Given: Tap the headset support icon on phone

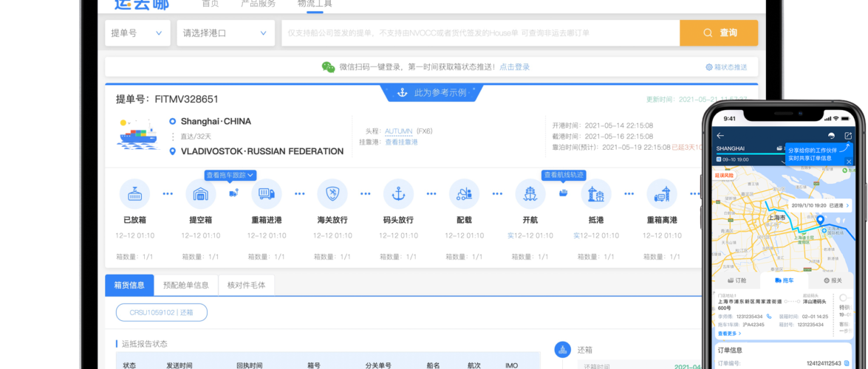Looking at the screenshot, I should point(831,136).
